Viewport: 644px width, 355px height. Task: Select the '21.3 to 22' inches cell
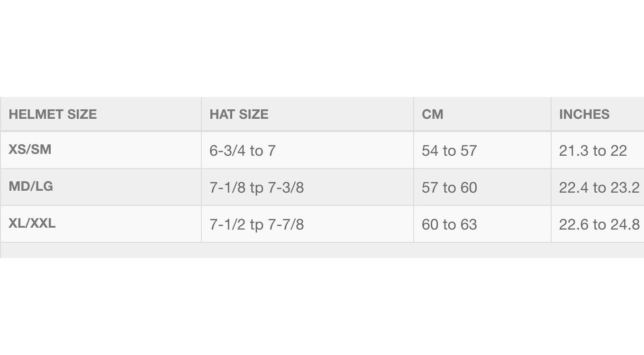click(593, 151)
